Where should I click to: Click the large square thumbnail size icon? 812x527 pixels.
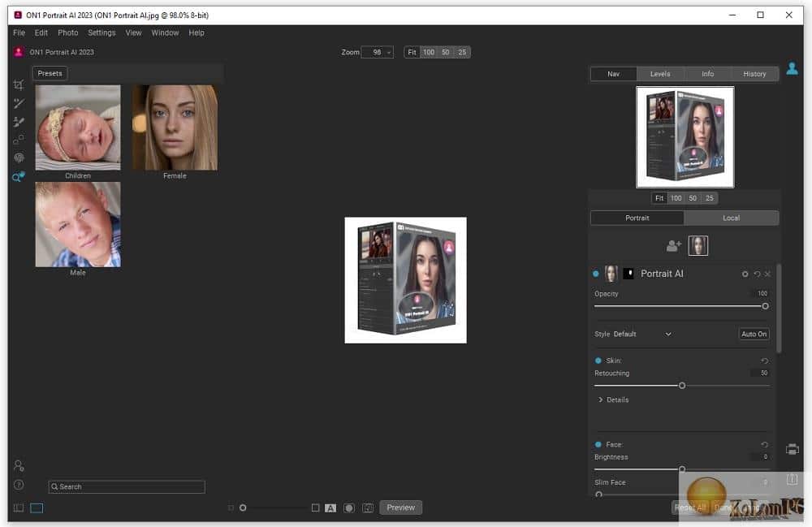(x=315, y=508)
